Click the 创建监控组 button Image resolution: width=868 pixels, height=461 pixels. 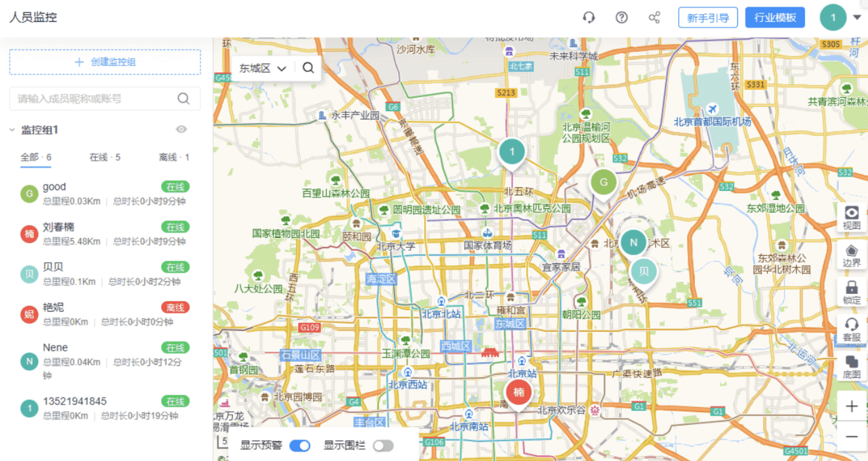point(105,62)
